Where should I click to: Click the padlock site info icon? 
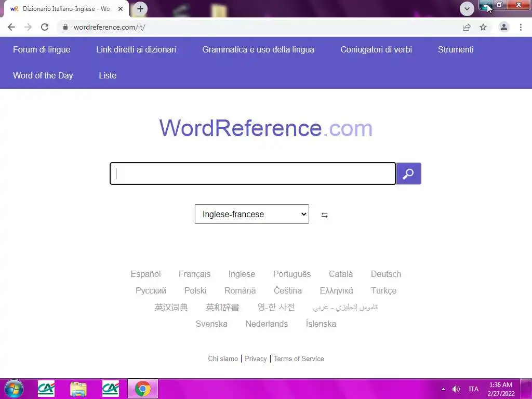65,27
